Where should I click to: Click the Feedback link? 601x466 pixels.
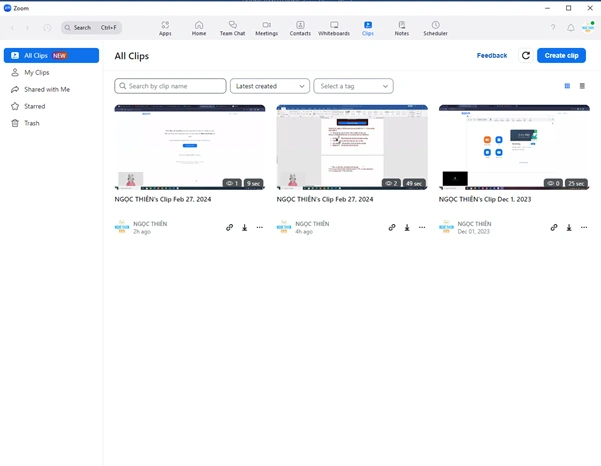[x=492, y=56]
